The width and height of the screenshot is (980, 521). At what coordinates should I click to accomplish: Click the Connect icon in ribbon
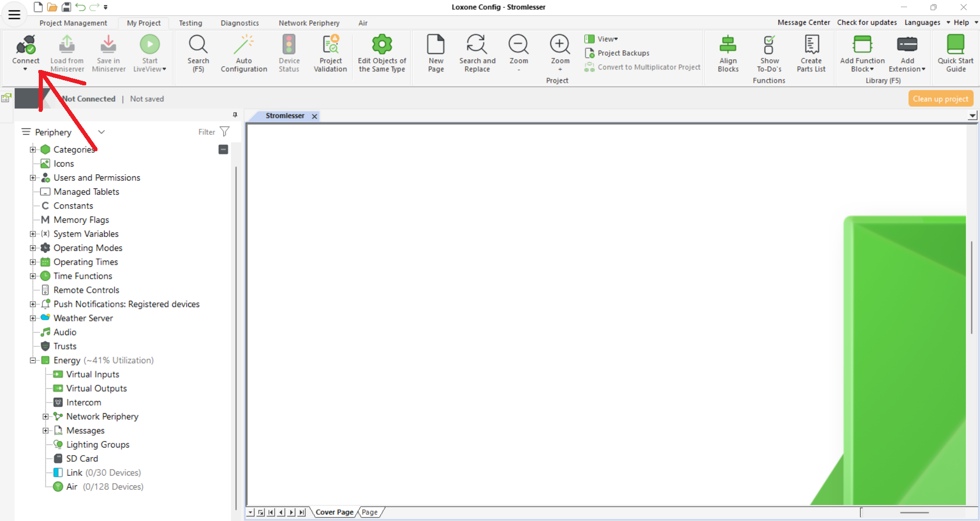click(26, 46)
